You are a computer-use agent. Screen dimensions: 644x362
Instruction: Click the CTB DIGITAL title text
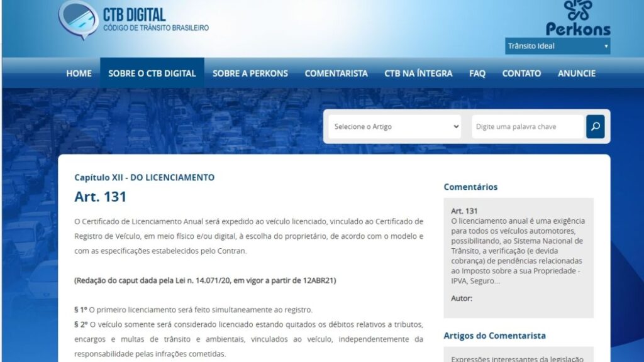coord(134,14)
